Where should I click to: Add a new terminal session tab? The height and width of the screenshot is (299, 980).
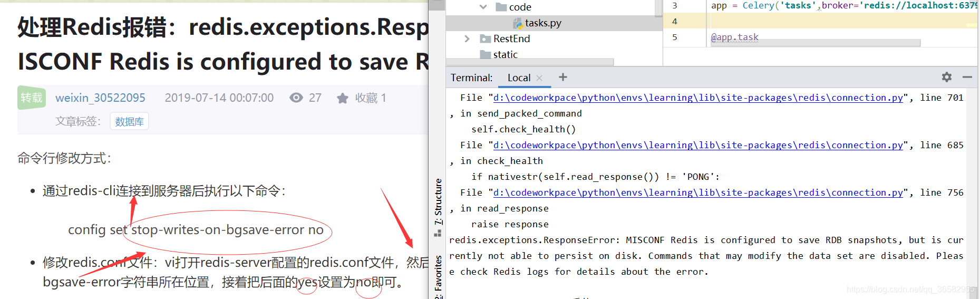tap(563, 77)
